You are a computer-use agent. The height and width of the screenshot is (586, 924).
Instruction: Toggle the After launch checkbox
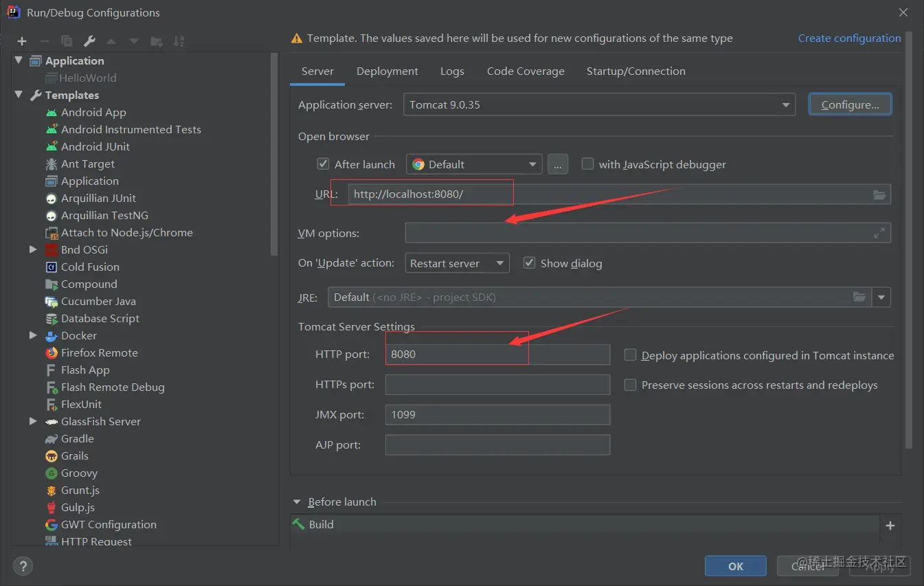pos(323,164)
